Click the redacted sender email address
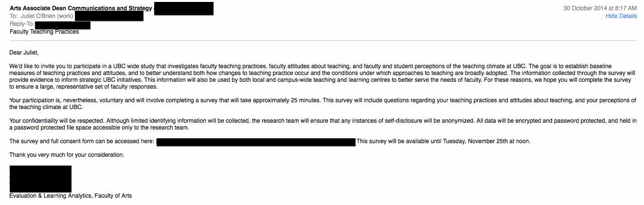644x205 pixels. pos(184,9)
